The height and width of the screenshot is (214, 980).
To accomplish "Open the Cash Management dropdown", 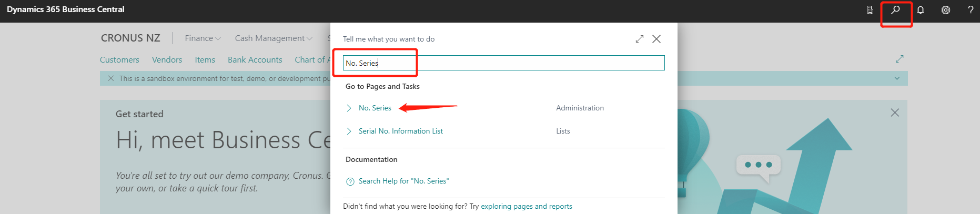I will [273, 38].
